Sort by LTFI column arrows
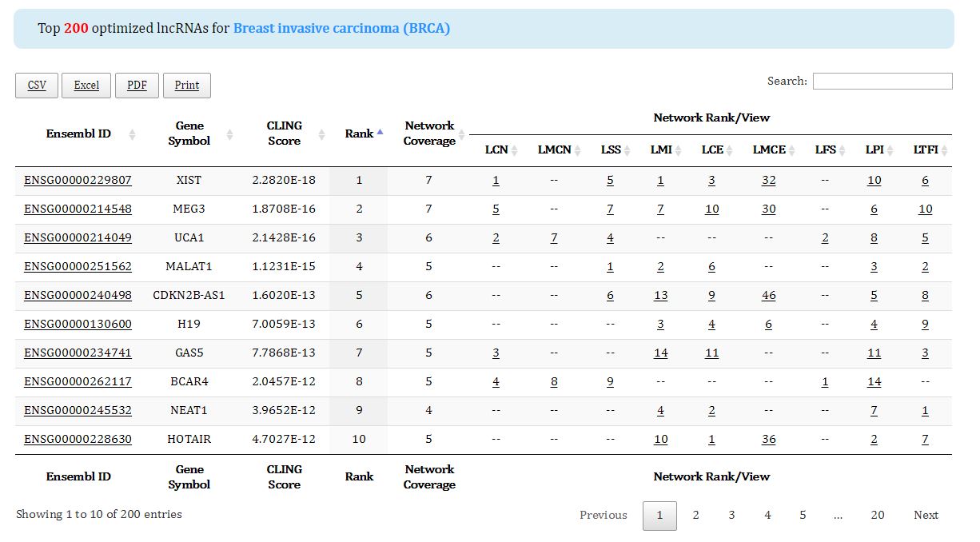Image resolution: width=980 pixels, height=542 pixels. (944, 150)
